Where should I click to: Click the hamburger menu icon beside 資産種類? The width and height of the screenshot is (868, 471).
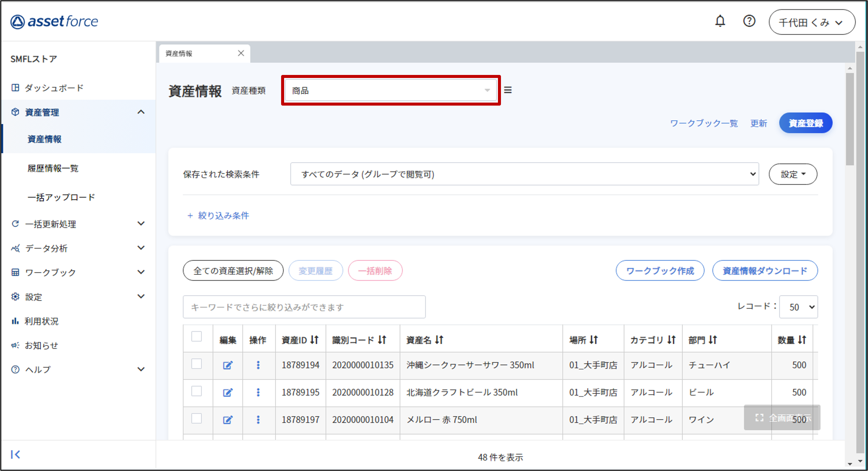(508, 90)
